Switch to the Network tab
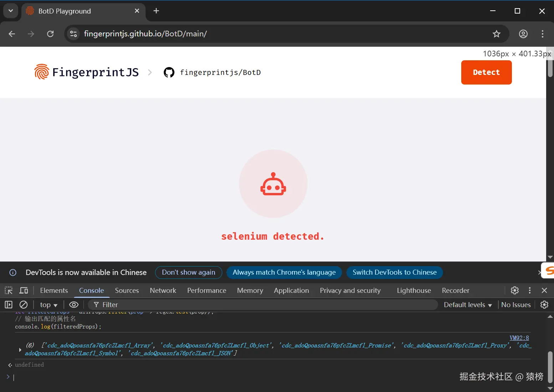Image resolution: width=554 pixels, height=392 pixels. (163, 290)
